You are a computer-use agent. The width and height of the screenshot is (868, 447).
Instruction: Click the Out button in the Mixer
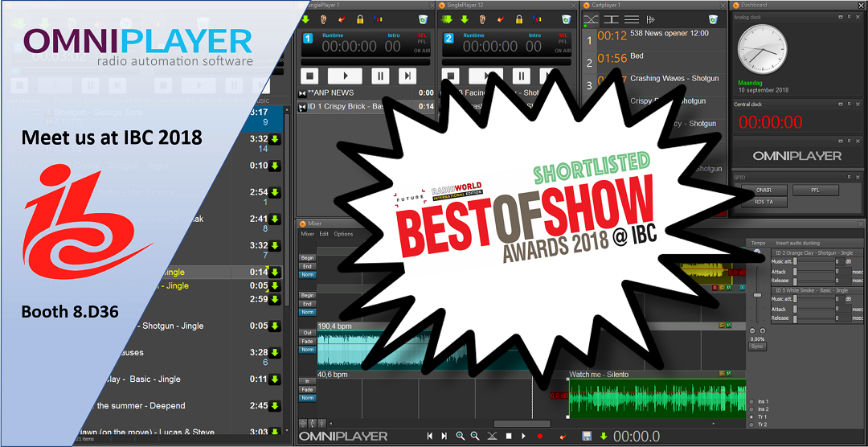click(x=306, y=332)
